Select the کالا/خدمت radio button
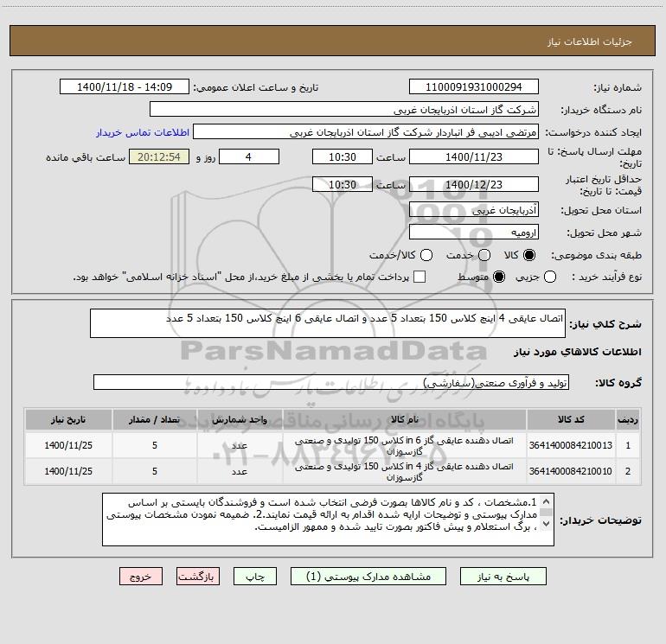The image size is (666, 644). point(426,255)
